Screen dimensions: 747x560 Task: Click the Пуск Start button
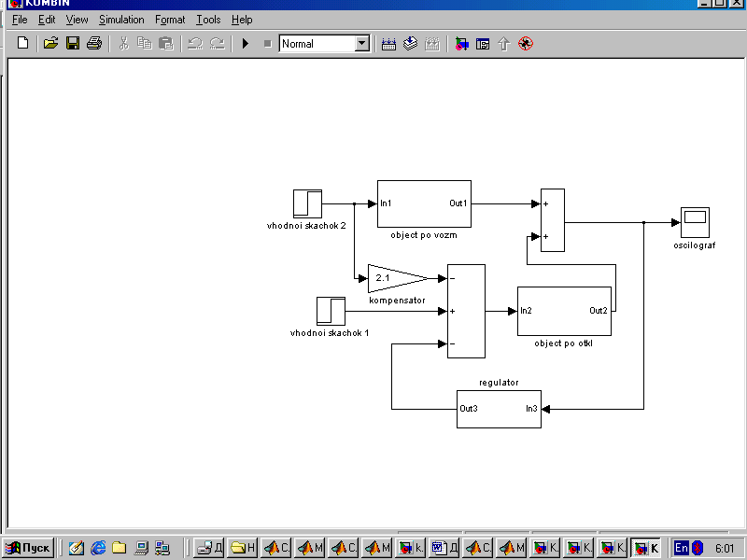point(29,548)
